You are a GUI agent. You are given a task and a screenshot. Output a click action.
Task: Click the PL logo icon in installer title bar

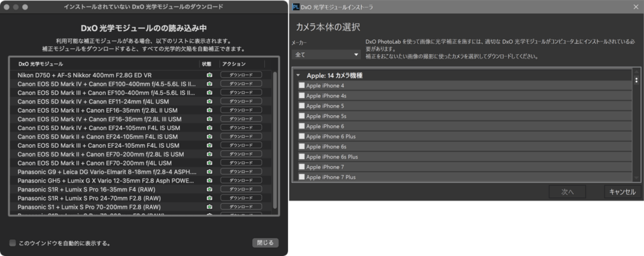(296, 6)
